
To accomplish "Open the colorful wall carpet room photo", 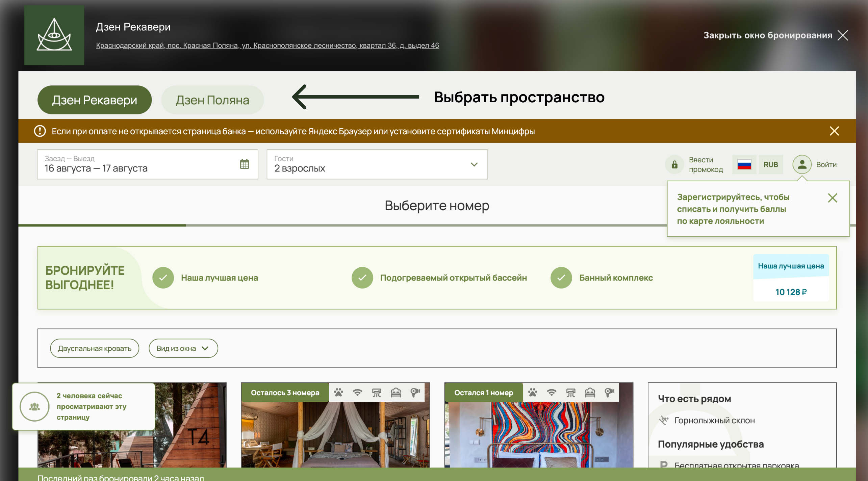I will click(539, 434).
